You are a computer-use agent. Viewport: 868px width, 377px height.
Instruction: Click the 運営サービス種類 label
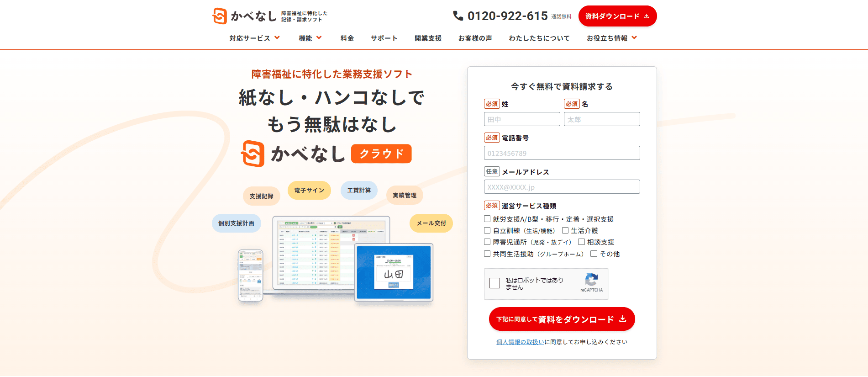click(x=529, y=206)
